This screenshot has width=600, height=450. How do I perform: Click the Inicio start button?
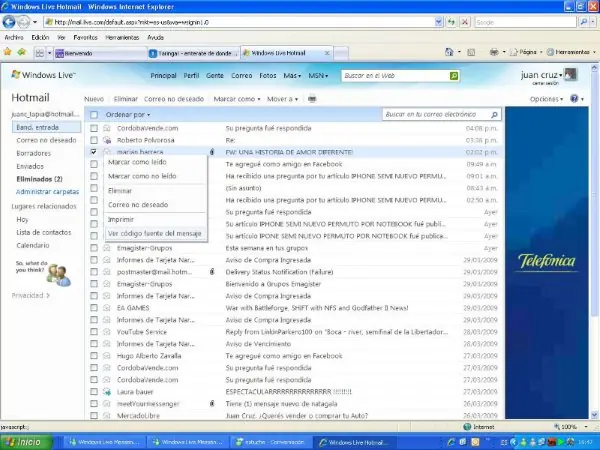26,442
